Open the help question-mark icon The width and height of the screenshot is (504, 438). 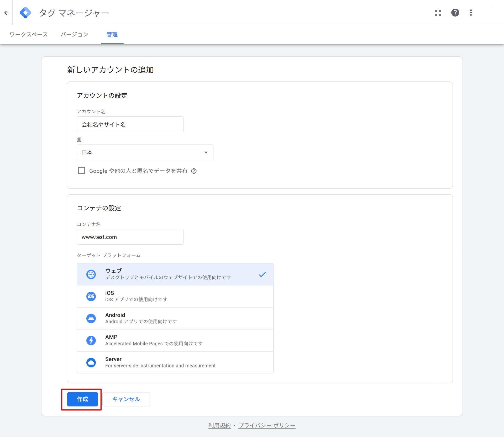(x=455, y=13)
